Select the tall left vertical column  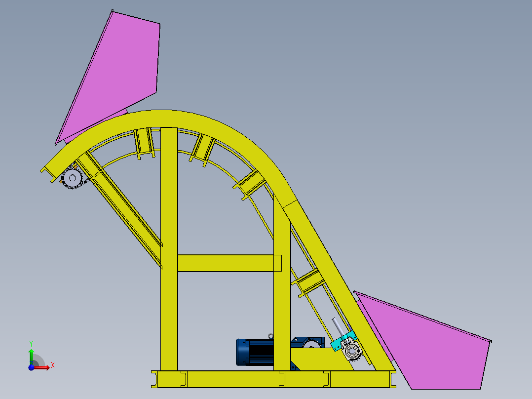click(169, 249)
